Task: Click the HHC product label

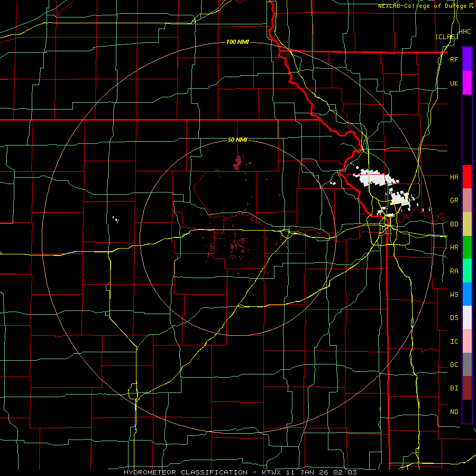Action: (x=465, y=32)
